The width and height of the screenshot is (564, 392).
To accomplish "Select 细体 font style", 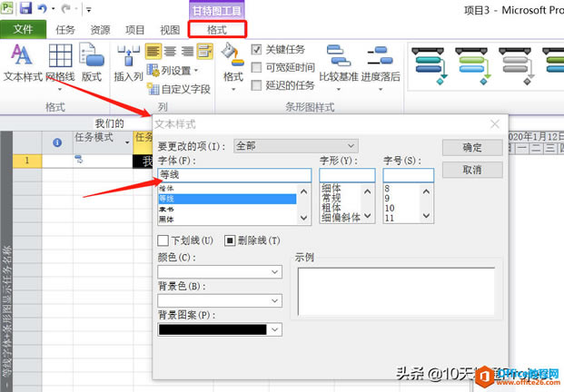I will coord(331,188).
